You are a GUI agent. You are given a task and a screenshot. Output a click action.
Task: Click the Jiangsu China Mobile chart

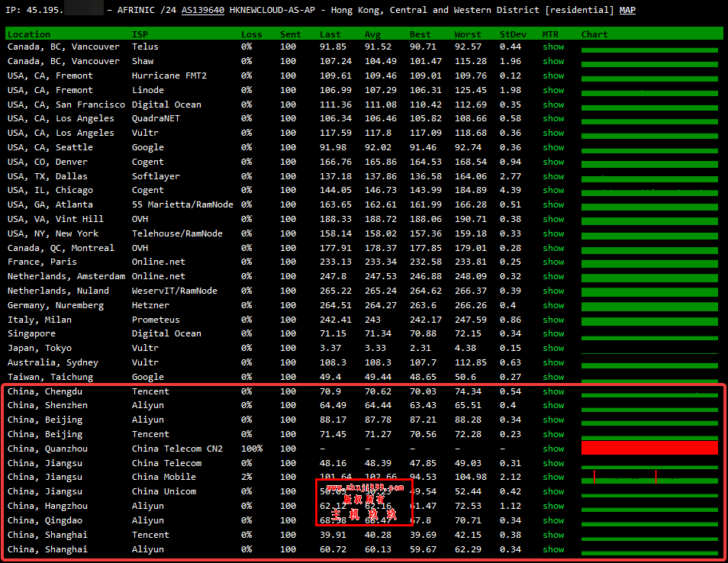tap(649, 477)
